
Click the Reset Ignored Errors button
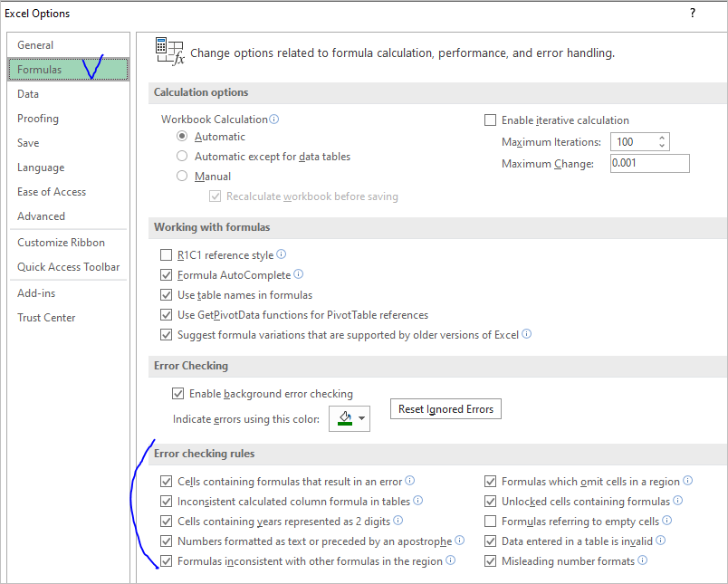445,409
